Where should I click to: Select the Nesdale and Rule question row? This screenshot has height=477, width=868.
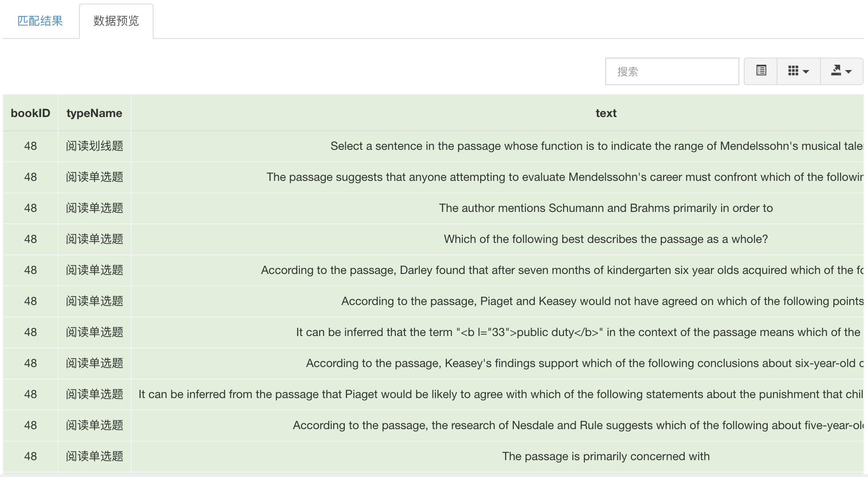click(433, 425)
